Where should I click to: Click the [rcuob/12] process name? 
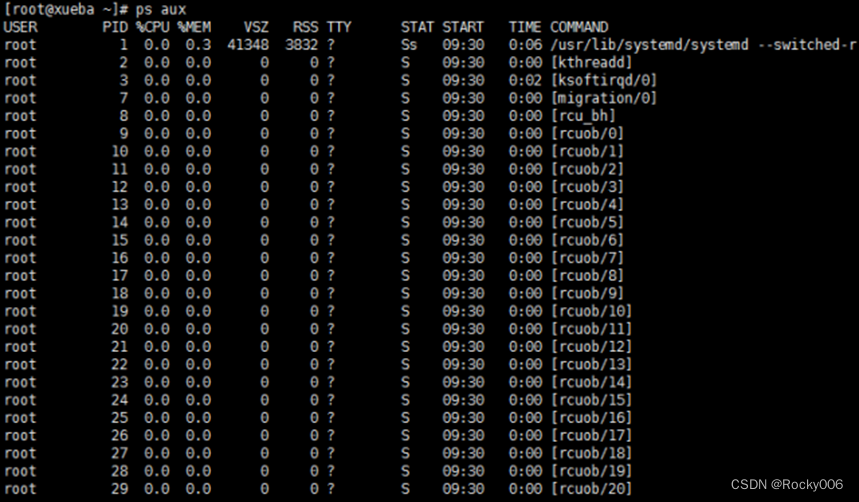592,346
